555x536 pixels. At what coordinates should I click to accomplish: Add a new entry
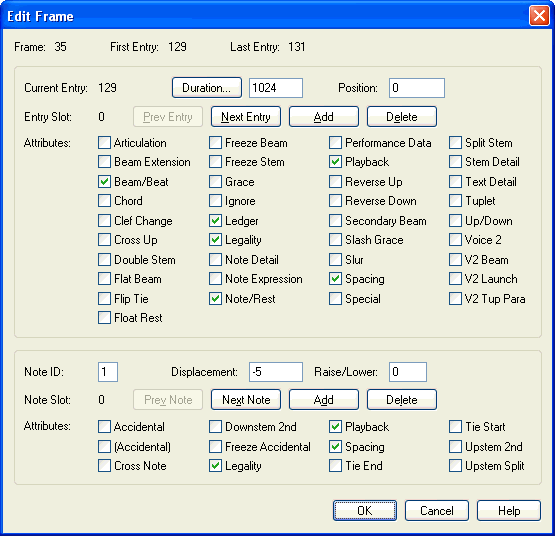click(x=324, y=116)
